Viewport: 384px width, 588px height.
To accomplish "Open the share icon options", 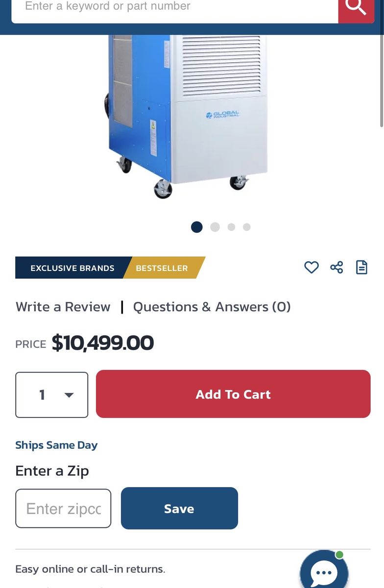I will coord(336,267).
